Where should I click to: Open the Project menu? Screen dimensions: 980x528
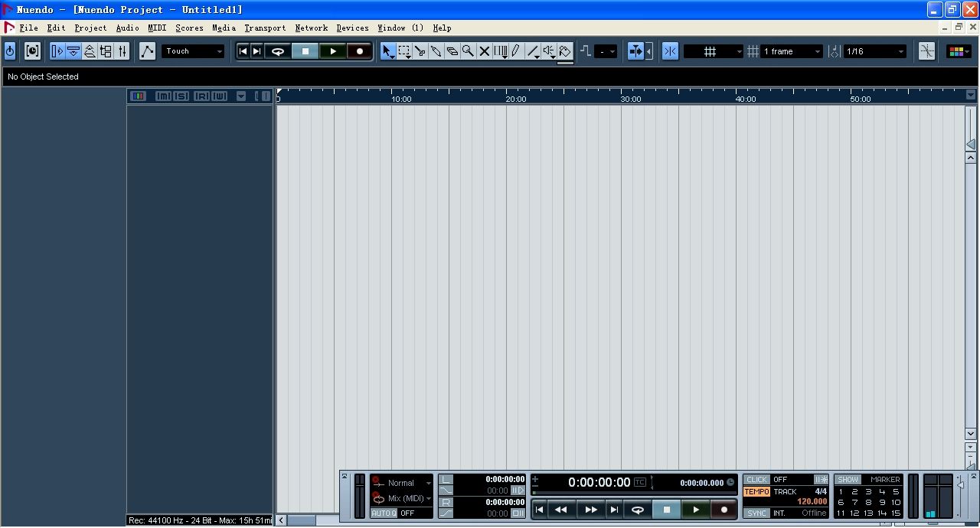pyautogui.click(x=90, y=28)
